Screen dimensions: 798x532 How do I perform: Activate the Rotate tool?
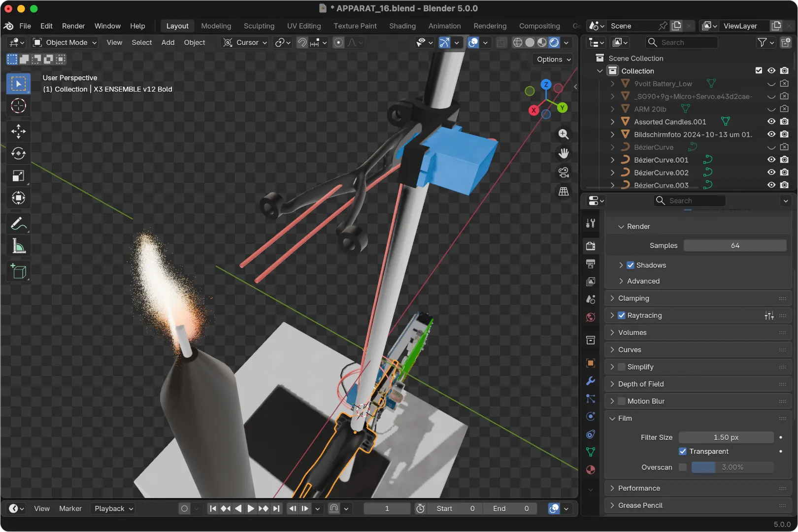pos(18,153)
